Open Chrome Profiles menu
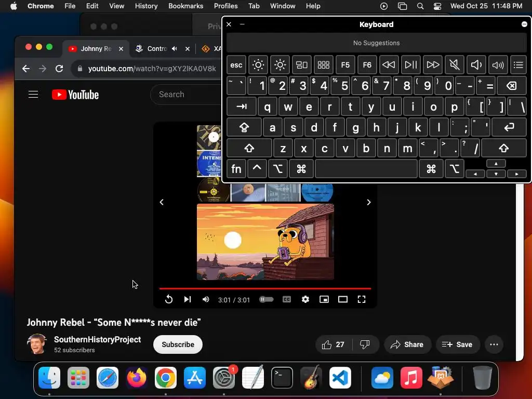The width and height of the screenshot is (532, 399). tap(225, 6)
